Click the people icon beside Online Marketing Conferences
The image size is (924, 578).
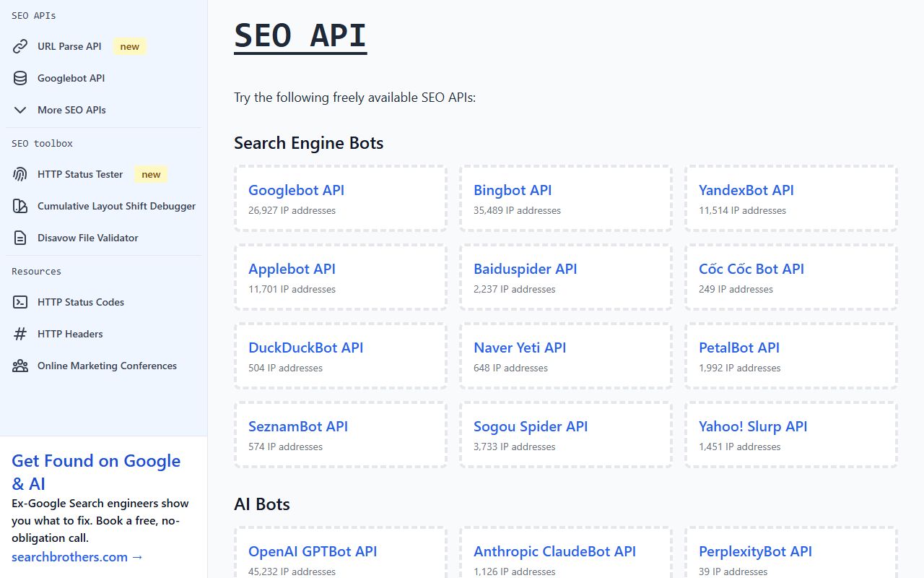click(20, 366)
